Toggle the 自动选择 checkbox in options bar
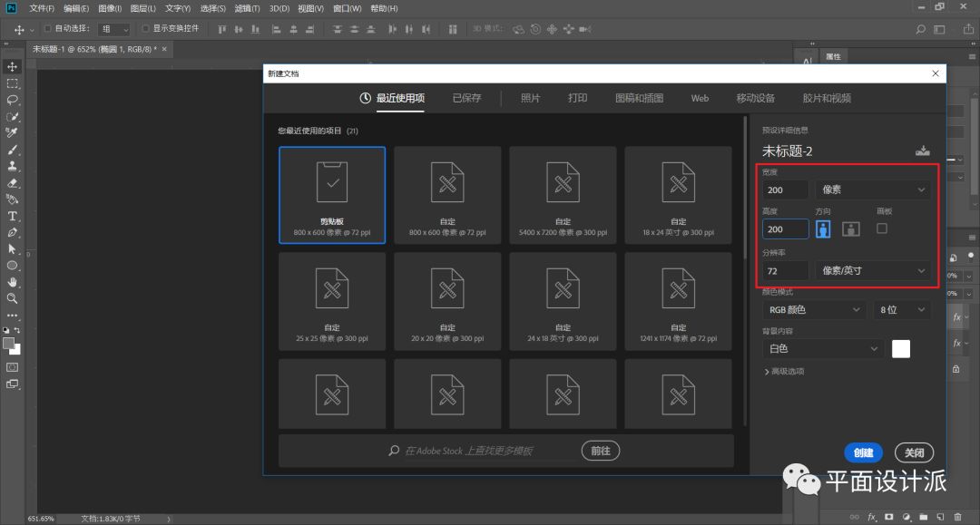The width and height of the screenshot is (980, 525). click(x=48, y=29)
